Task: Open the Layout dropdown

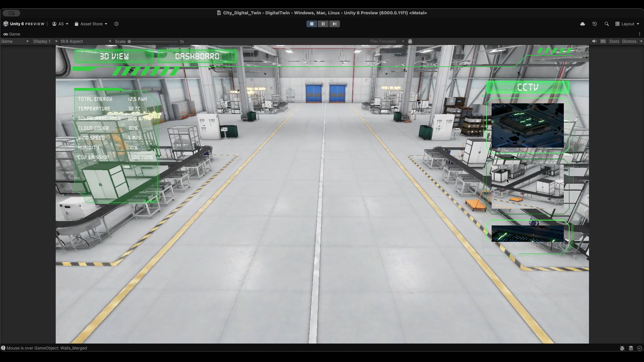Action: 627,24
